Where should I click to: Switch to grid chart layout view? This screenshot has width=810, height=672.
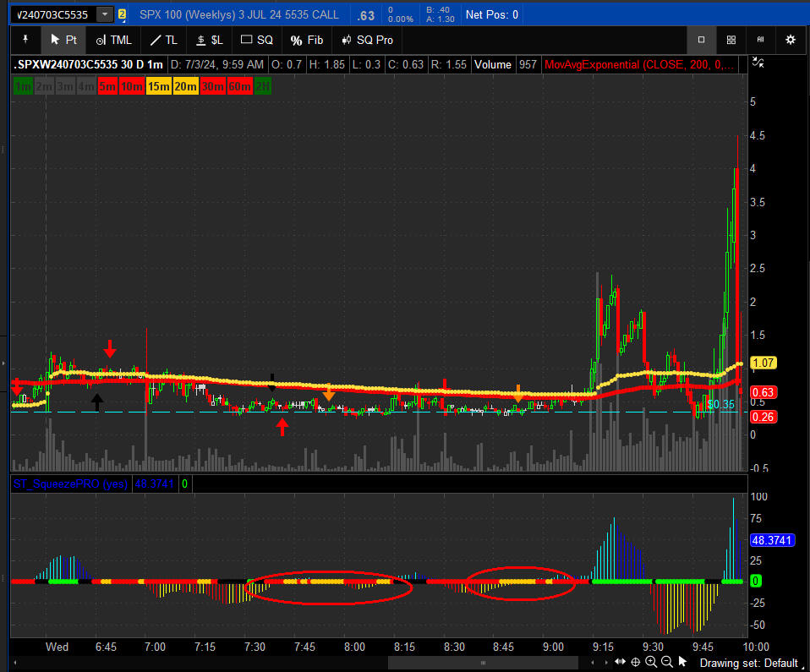pyautogui.click(x=731, y=40)
